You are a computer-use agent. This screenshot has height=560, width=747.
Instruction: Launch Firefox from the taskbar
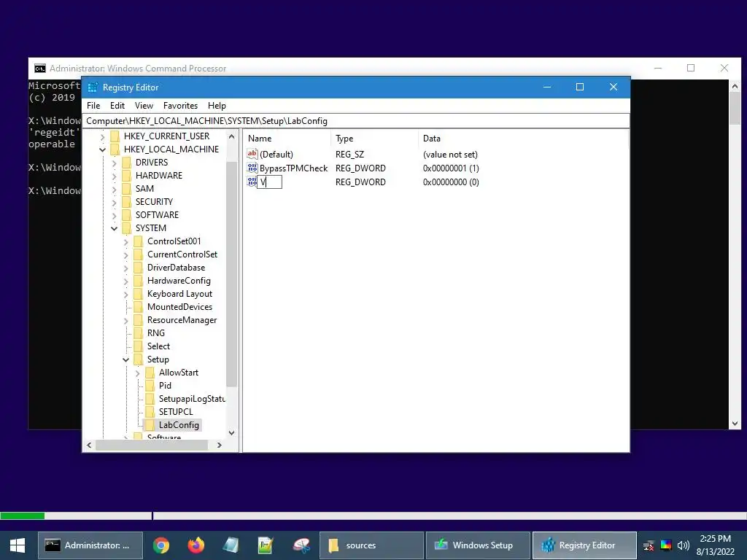point(196,545)
